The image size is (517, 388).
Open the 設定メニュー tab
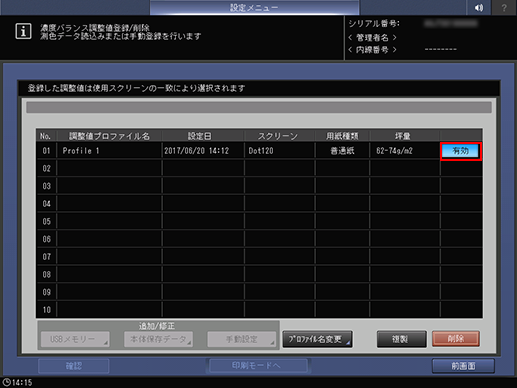(254, 7)
